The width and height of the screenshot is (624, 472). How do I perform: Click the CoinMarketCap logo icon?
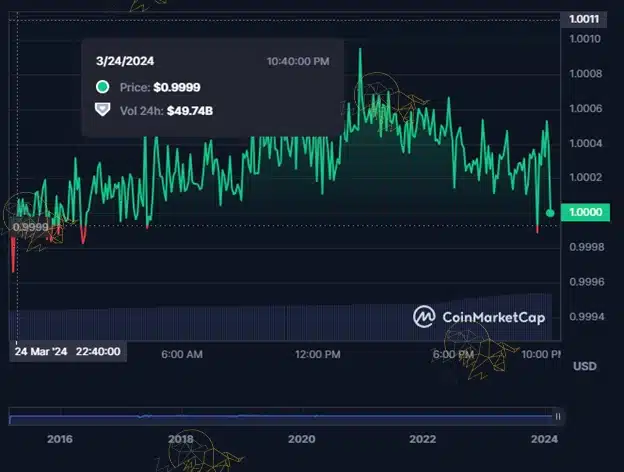point(425,317)
